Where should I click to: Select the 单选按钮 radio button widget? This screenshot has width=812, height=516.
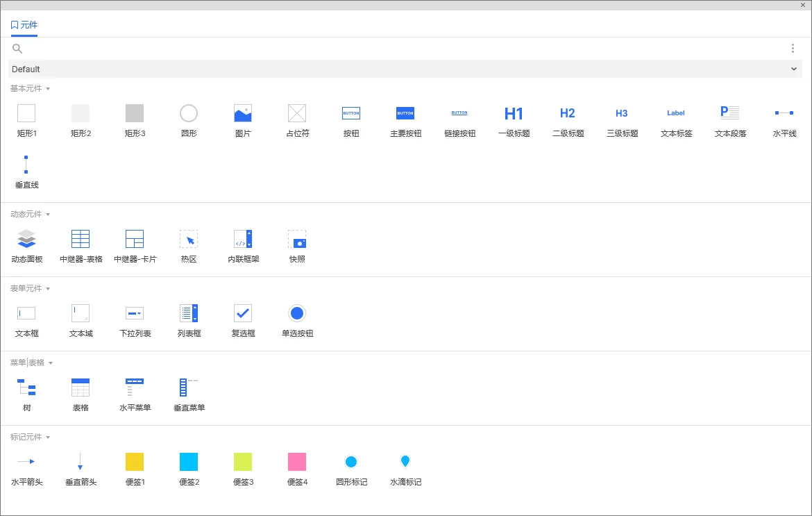[x=297, y=321]
